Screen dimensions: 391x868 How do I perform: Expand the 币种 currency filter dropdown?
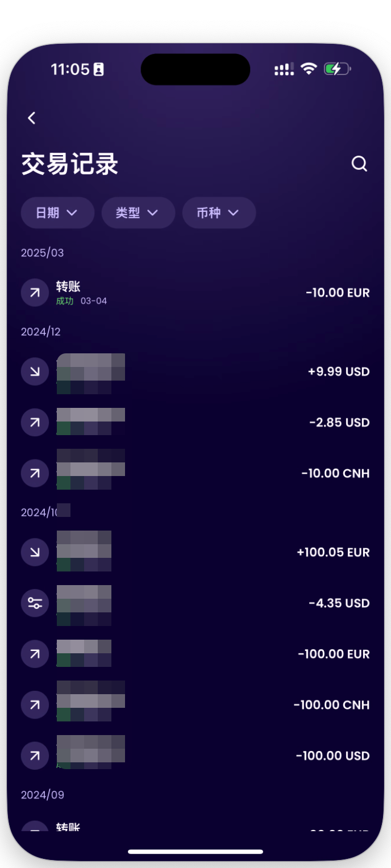point(219,213)
